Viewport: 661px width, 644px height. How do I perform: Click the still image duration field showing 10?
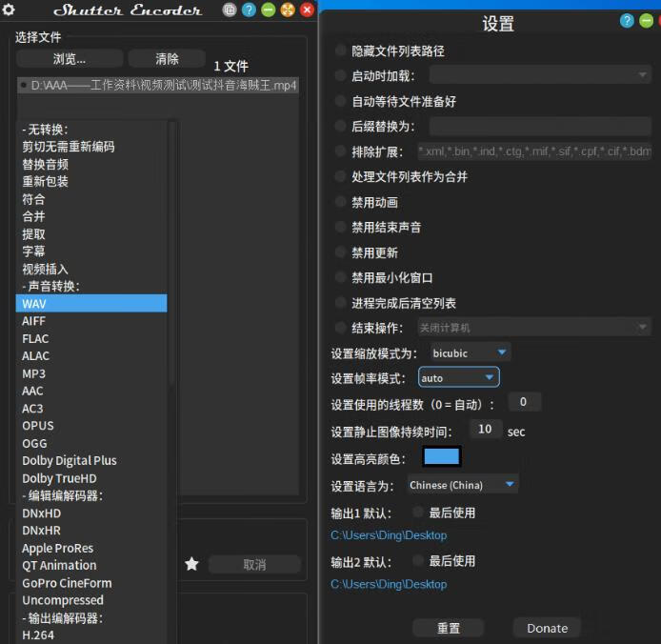pos(485,429)
